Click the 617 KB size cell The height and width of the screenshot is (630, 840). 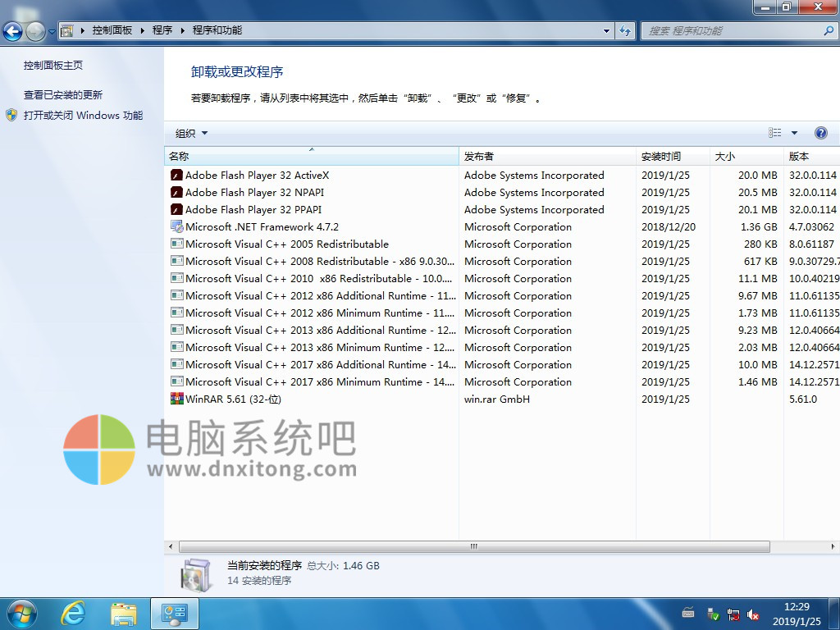click(x=760, y=262)
